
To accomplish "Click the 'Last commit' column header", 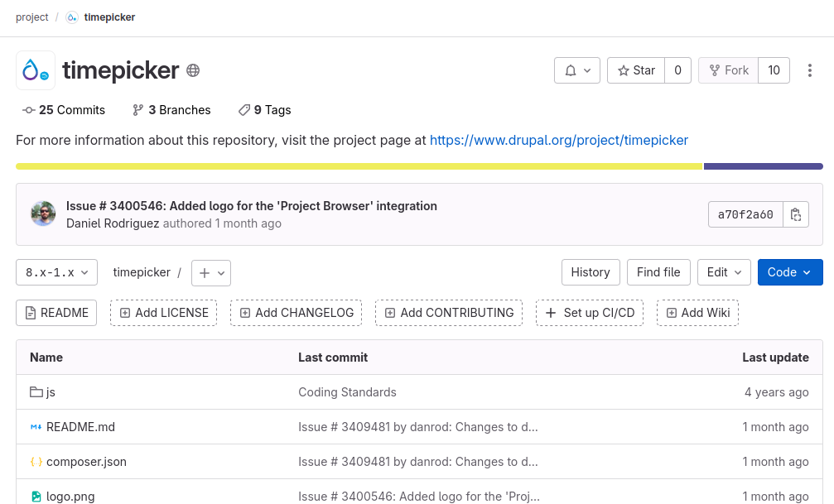I will [333, 358].
